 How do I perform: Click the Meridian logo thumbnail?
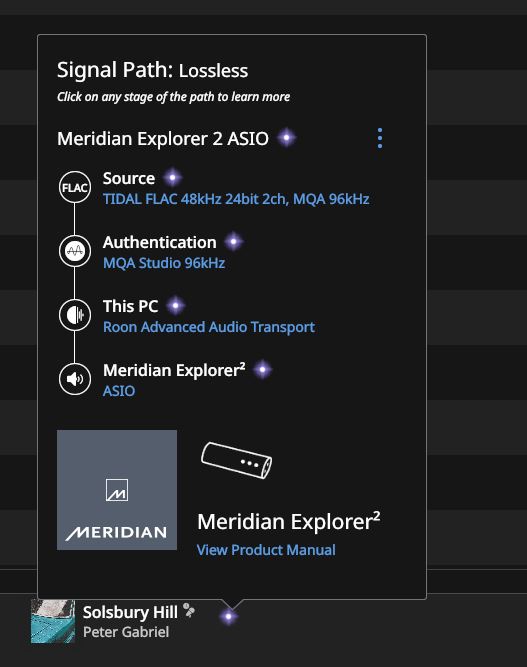pos(117,490)
